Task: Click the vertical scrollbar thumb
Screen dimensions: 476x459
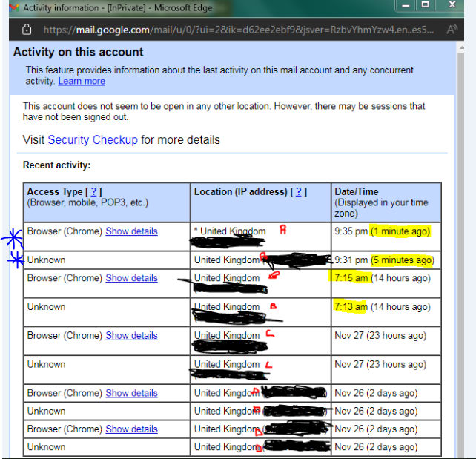Action: pos(461,255)
